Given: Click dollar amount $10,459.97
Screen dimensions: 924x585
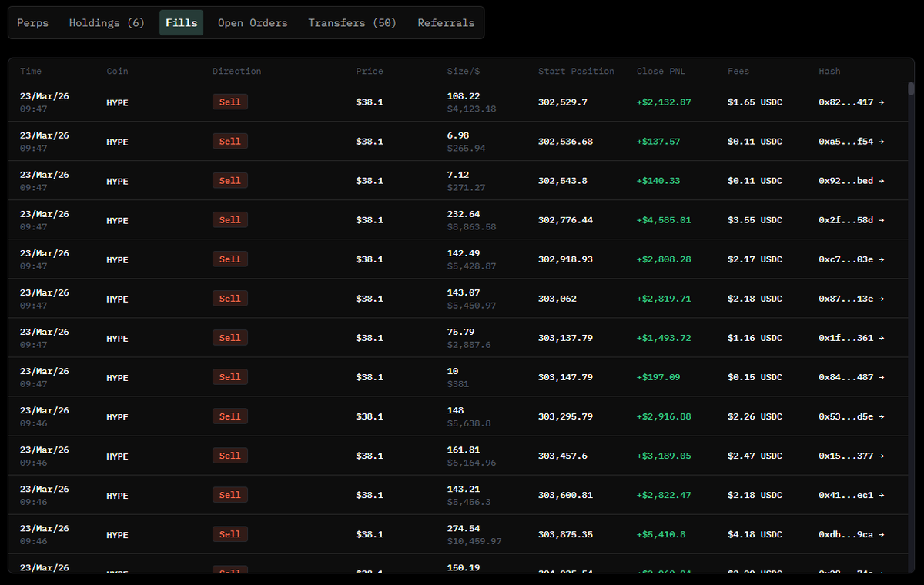Looking at the screenshot, I should (474, 541).
